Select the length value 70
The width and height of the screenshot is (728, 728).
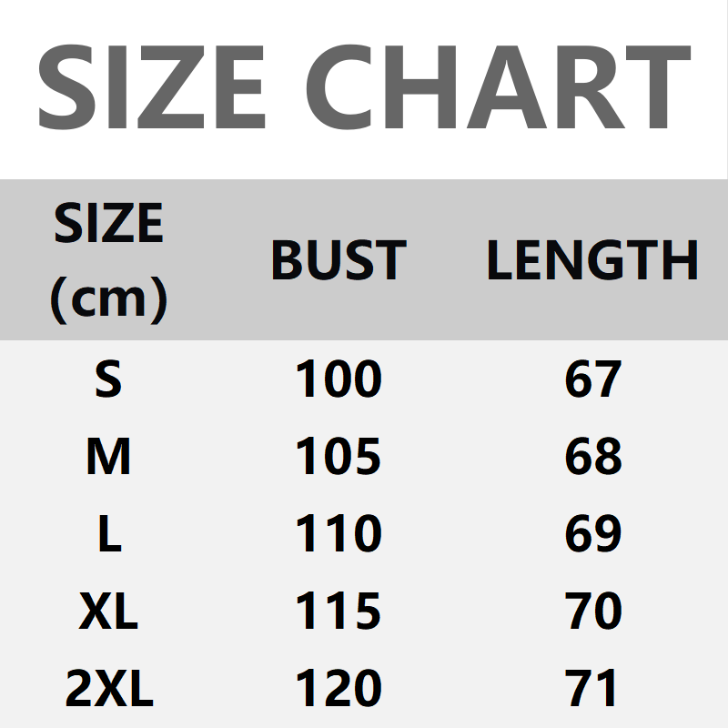tap(592, 612)
